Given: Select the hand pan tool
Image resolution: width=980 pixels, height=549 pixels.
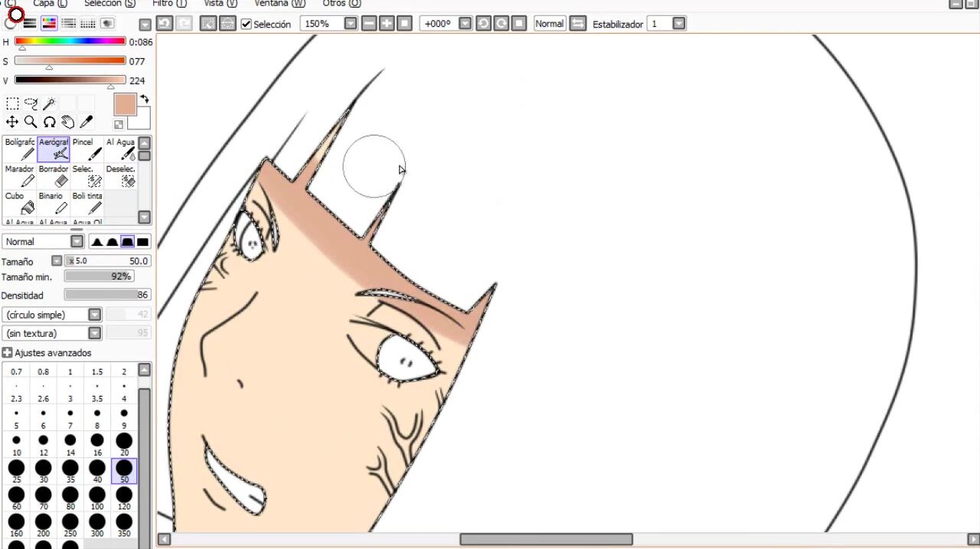Looking at the screenshot, I should (x=68, y=122).
